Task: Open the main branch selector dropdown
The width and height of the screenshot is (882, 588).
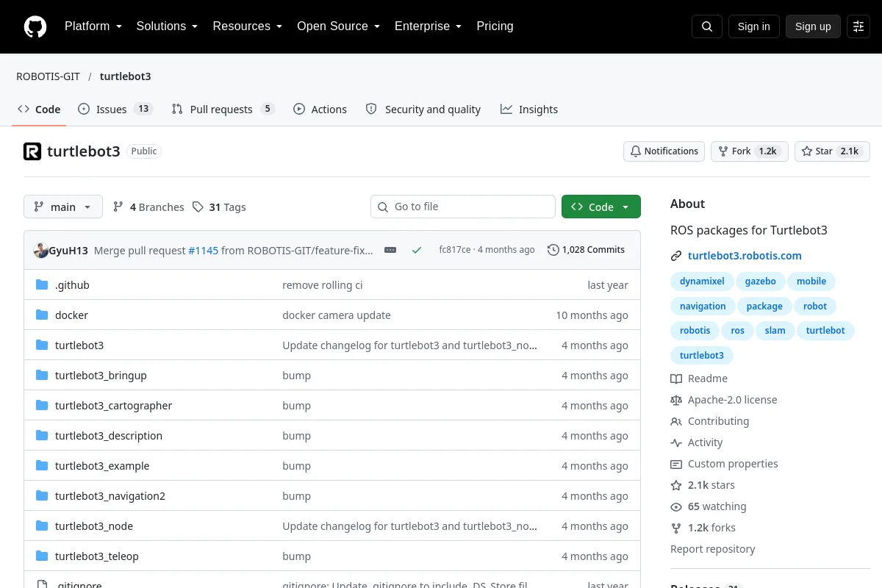Action: click(x=63, y=207)
